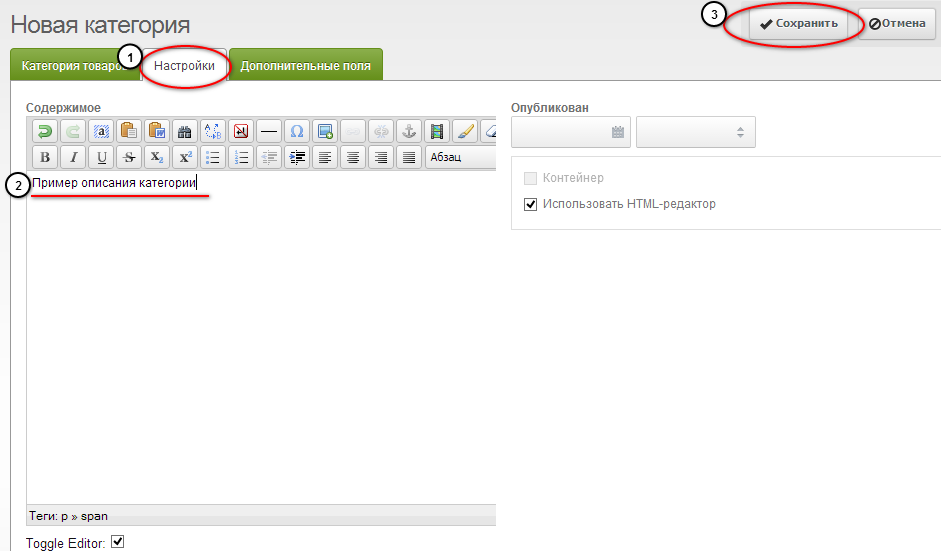The width and height of the screenshot is (941, 551).
Task: Toggle the Toggle Editor checkbox
Action: [117, 541]
